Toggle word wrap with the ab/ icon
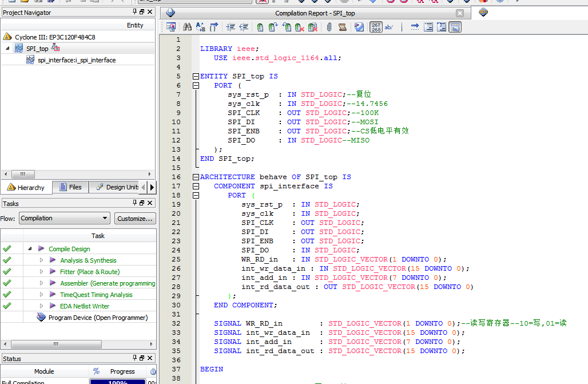The width and height of the screenshot is (588, 384). click(x=390, y=27)
